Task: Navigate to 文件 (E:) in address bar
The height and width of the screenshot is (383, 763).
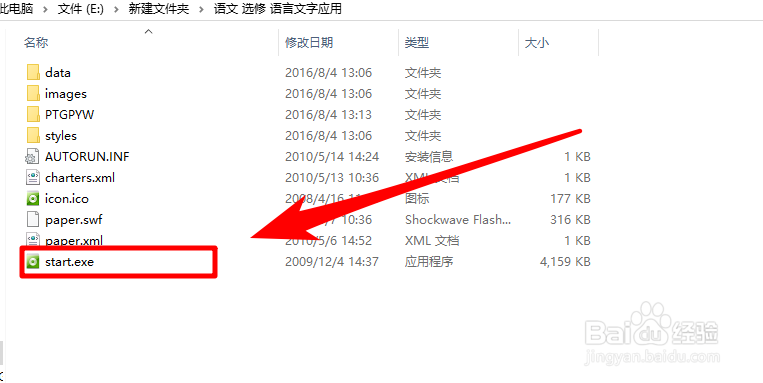Action: [x=81, y=9]
